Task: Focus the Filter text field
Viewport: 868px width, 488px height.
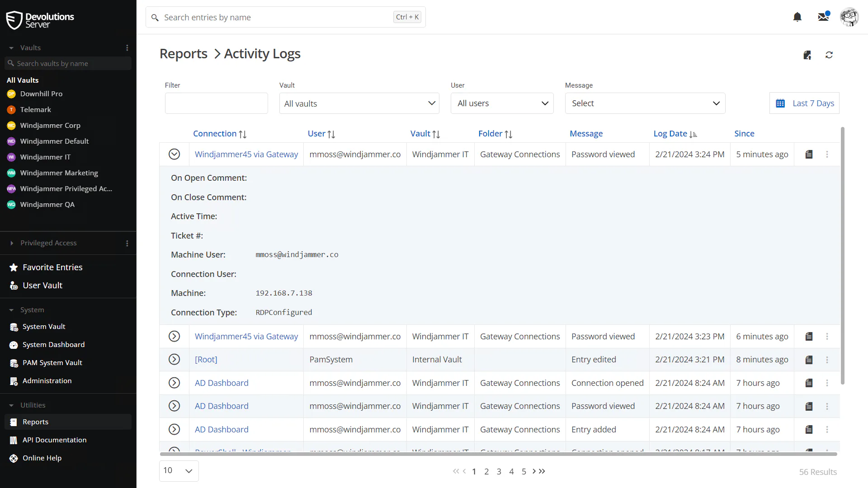Action: [216, 103]
